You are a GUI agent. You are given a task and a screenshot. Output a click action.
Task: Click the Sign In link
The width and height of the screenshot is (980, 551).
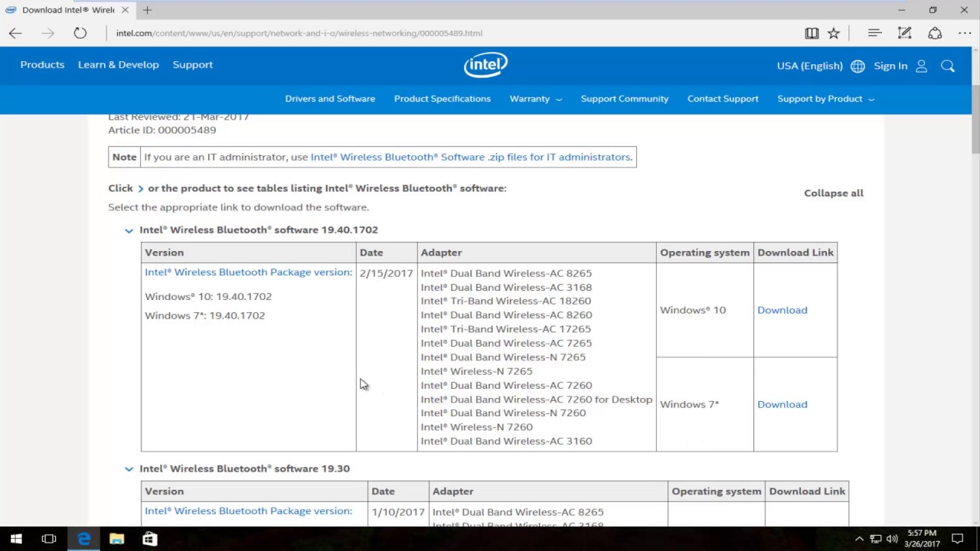pos(890,66)
